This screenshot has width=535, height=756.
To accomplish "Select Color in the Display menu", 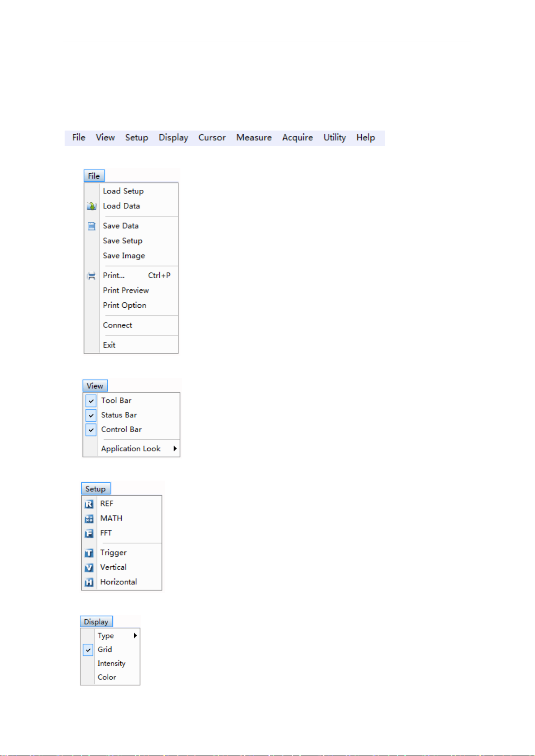I will [x=110, y=677].
